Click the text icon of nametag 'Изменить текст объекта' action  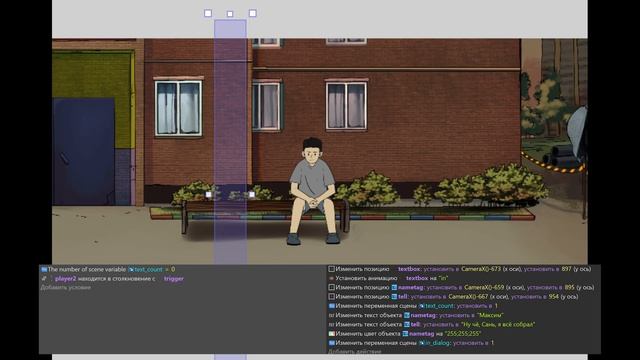[331, 316]
